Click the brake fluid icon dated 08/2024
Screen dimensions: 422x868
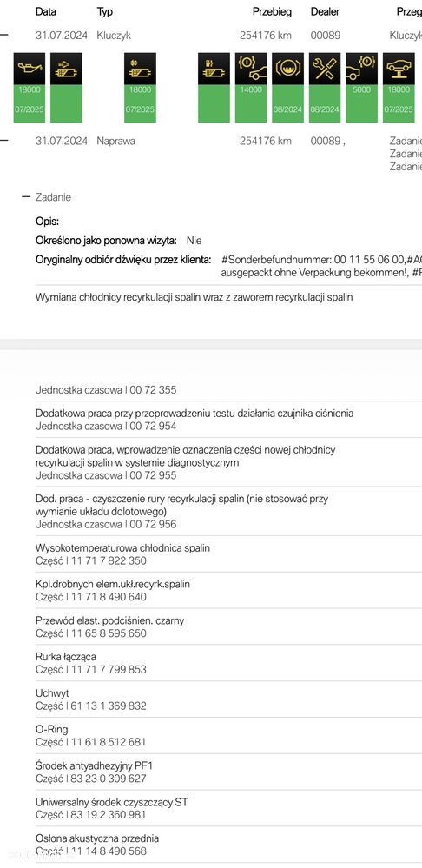click(287, 69)
